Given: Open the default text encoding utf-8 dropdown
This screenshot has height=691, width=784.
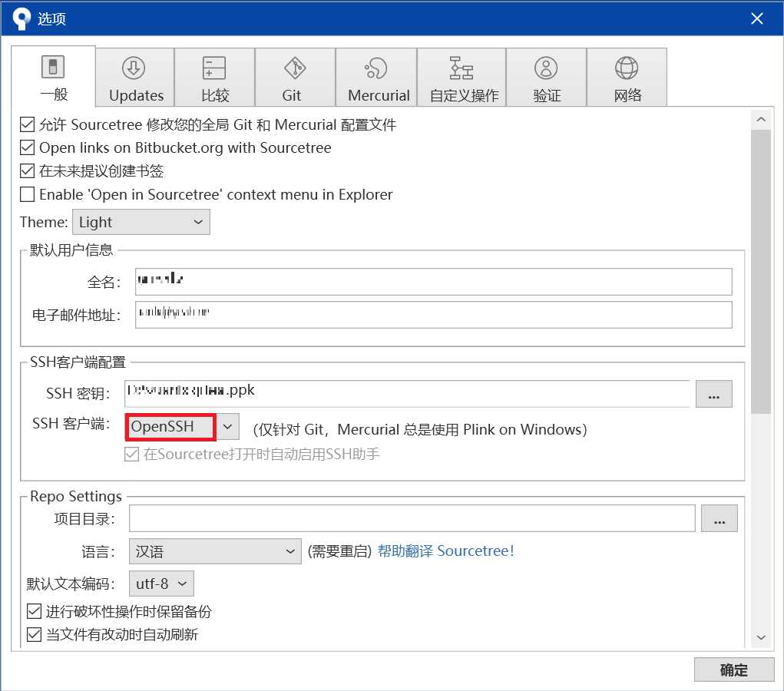Looking at the screenshot, I should click(x=161, y=584).
